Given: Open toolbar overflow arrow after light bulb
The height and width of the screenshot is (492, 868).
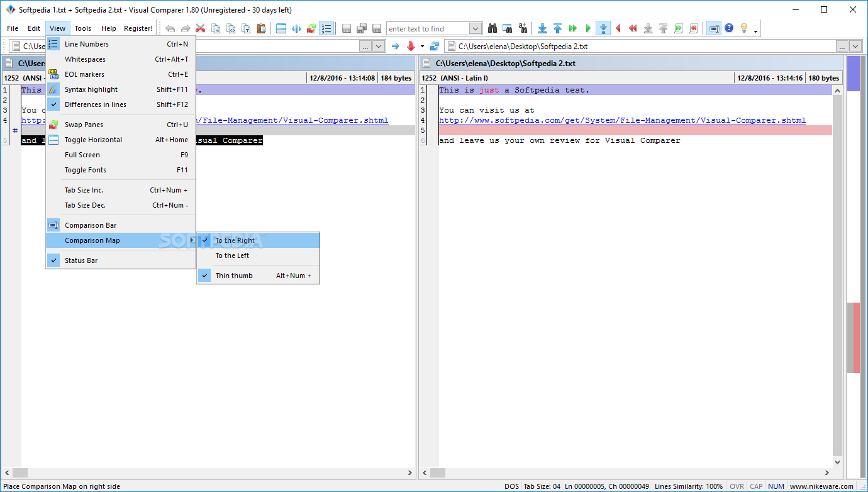Looking at the screenshot, I should coord(755,30).
